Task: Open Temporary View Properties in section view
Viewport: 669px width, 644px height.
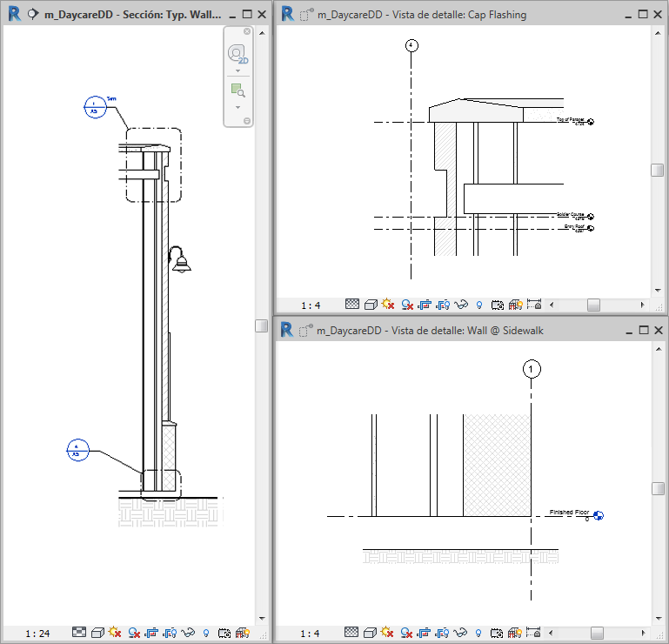Action: point(224,633)
